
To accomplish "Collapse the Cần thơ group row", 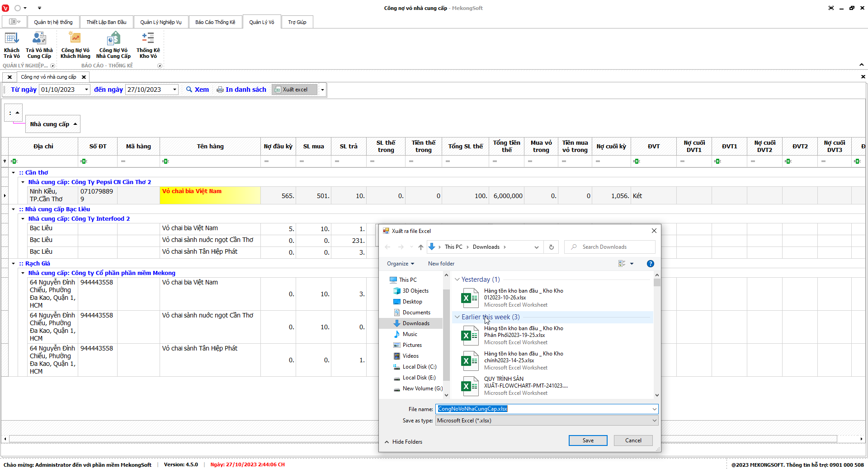I will point(14,173).
